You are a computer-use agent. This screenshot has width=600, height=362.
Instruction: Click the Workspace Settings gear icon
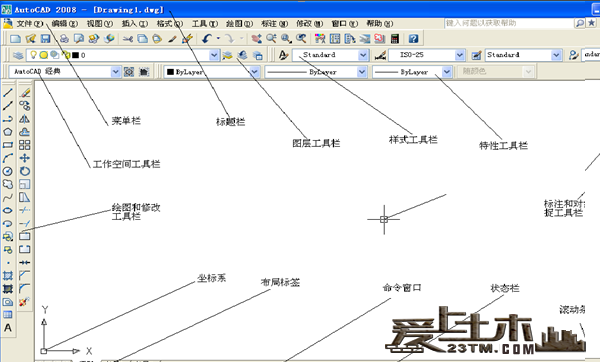tap(129, 72)
